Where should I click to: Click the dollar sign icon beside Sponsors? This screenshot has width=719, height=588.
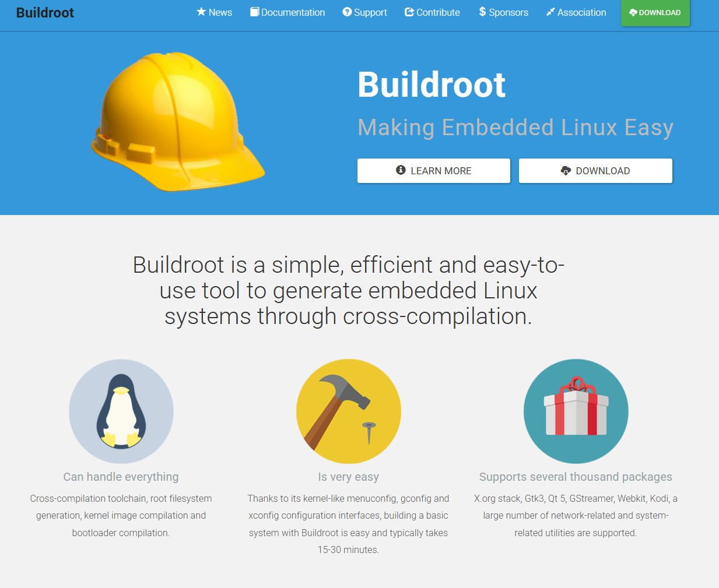tap(482, 12)
